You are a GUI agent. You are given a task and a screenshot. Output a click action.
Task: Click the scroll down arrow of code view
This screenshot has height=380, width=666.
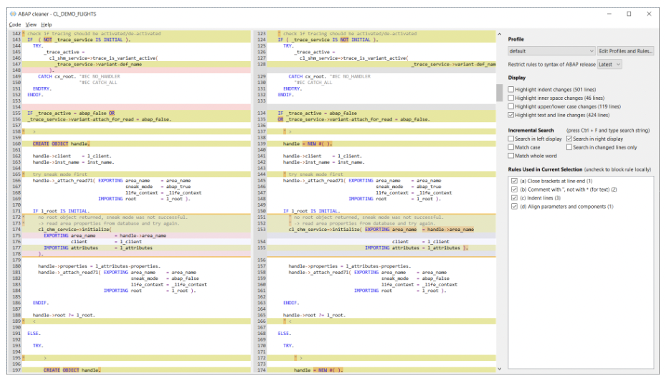(x=500, y=369)
